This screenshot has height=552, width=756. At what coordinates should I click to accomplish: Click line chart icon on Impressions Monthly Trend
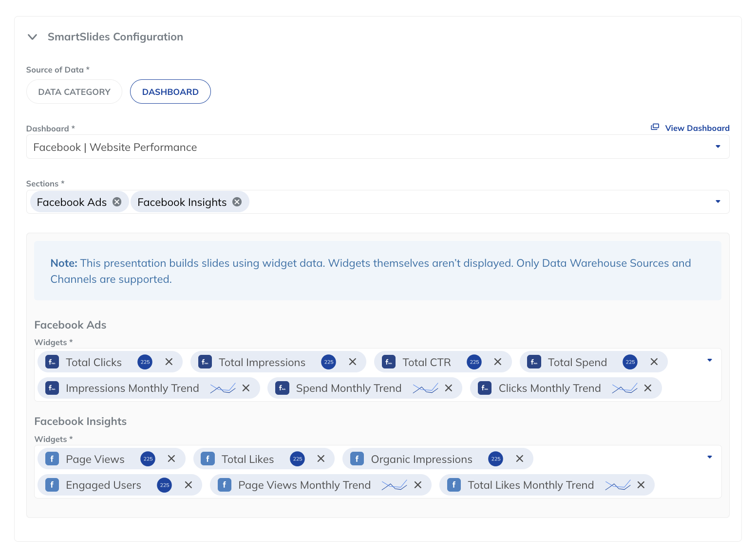pyautogui.click(x=223, y=388)
